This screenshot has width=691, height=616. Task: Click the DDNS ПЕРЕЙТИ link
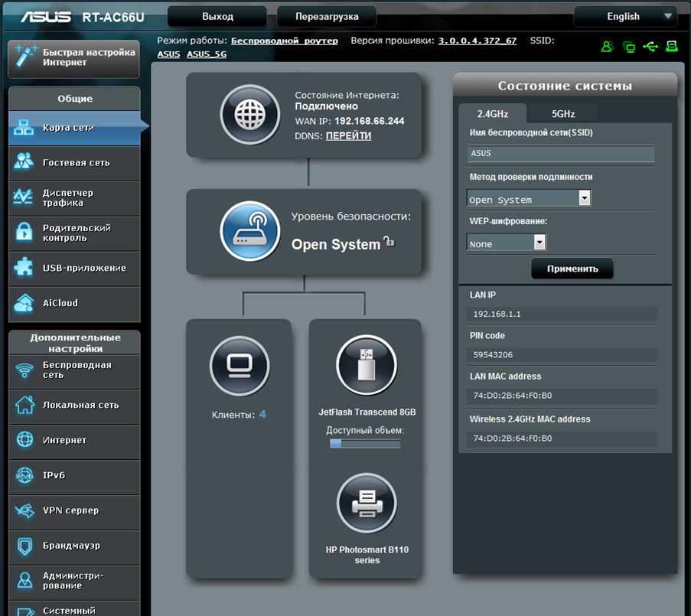pyautogui.click(x=349, y=135)
